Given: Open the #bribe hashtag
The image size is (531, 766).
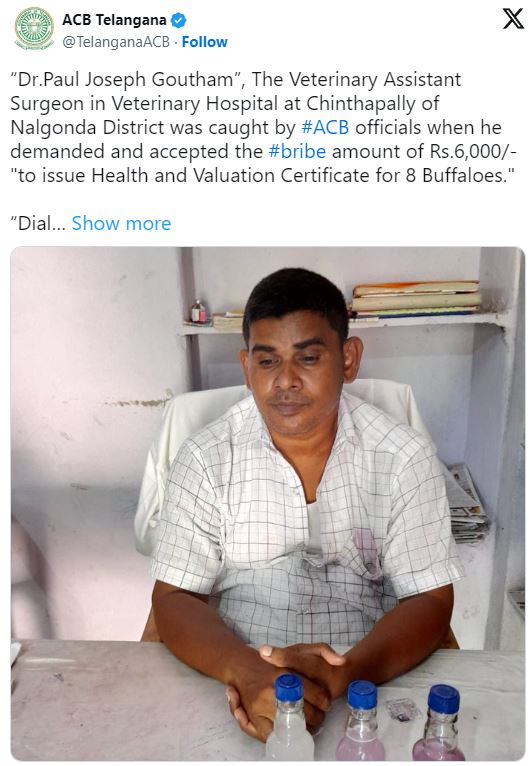Looking at the screenshot, I should [x=297, y=151].
